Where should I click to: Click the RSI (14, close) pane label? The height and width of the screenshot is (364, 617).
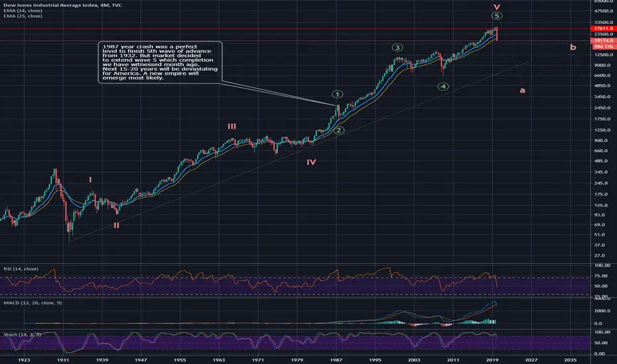pyautogui.click(x=21, y=269)
